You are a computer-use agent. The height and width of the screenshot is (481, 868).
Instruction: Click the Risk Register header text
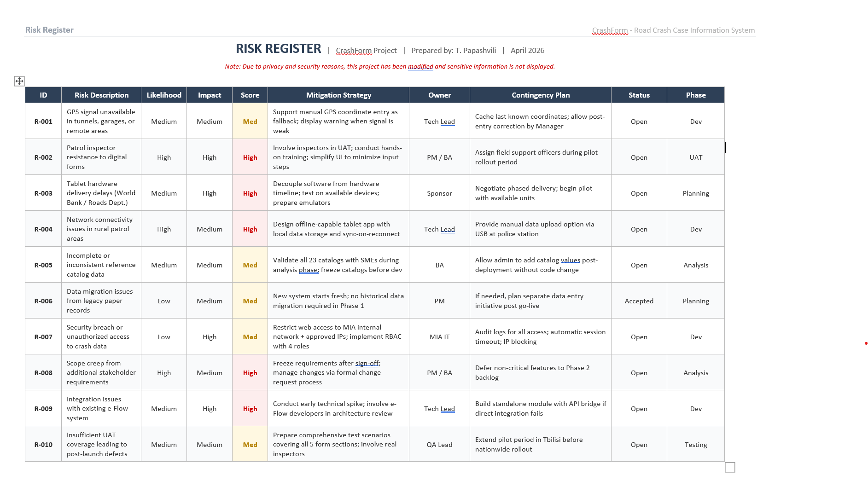click(x=49, y=30)
